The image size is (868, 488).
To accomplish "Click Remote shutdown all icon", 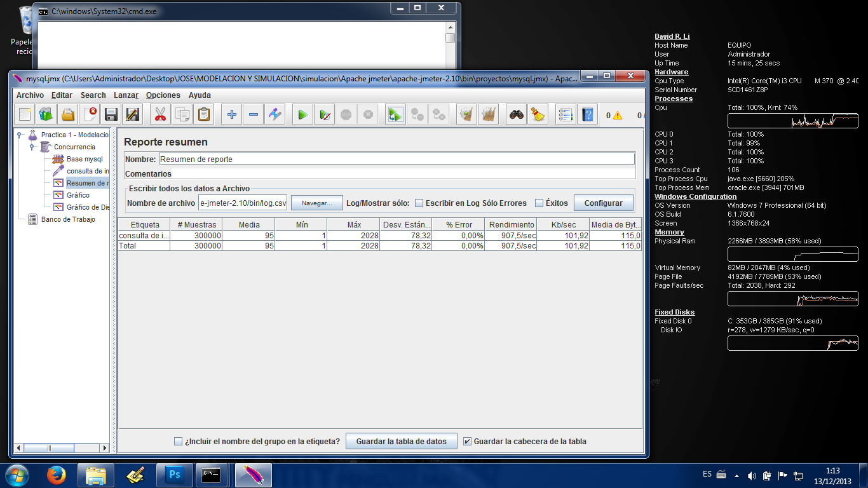I will click(x=438, y=115).
